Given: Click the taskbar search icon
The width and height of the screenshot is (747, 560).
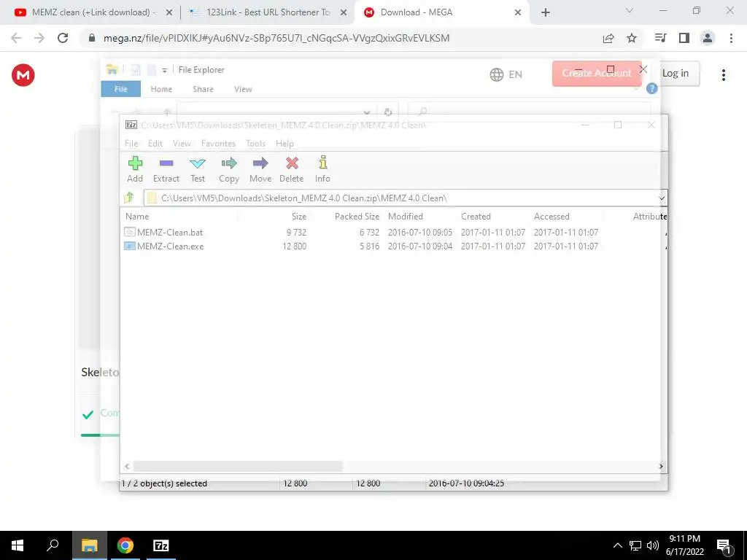Looking at the screenshot, I should (53, 545).
